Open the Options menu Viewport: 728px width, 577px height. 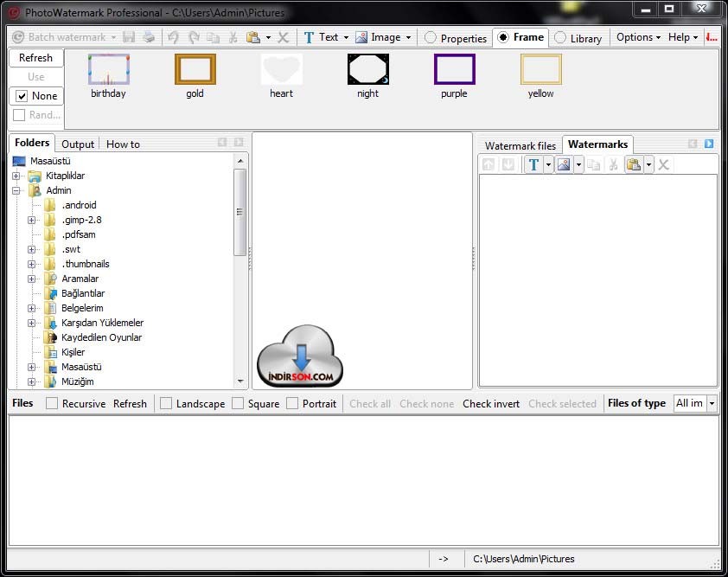coord(638,37)
